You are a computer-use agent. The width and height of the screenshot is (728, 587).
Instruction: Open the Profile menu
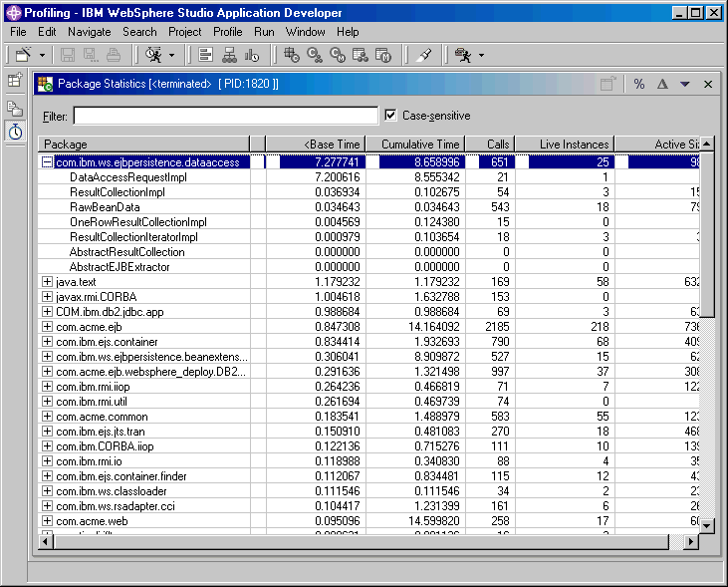[227, 32]
